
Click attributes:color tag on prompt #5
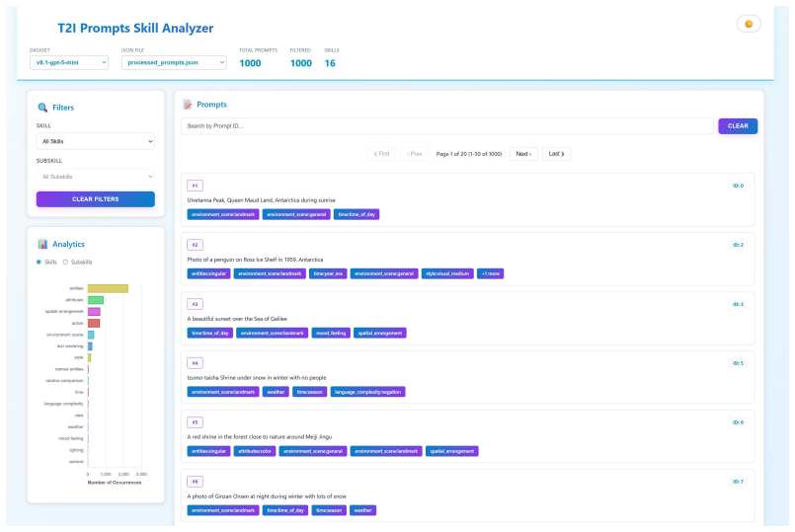pyautogui.click(x=255, y=451)
